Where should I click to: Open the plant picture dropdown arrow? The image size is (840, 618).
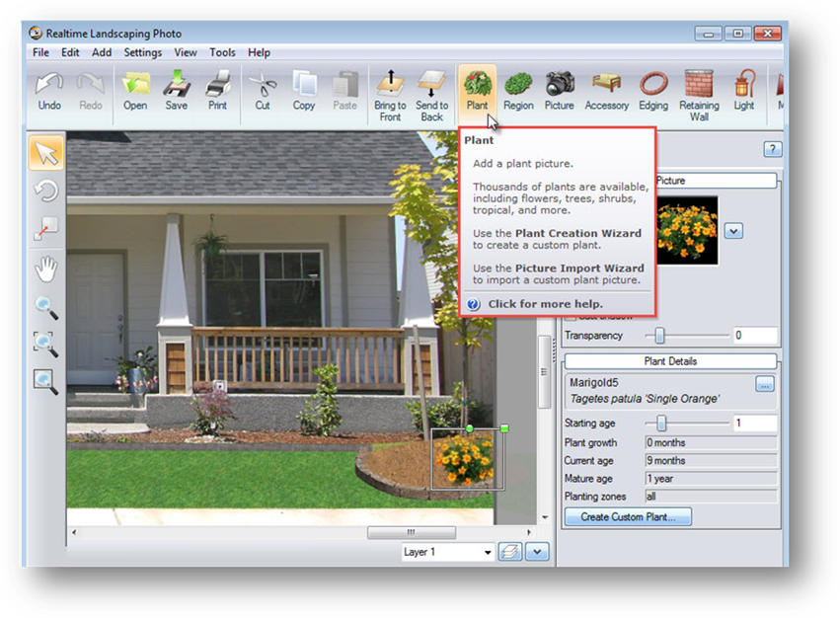(733, 231)
